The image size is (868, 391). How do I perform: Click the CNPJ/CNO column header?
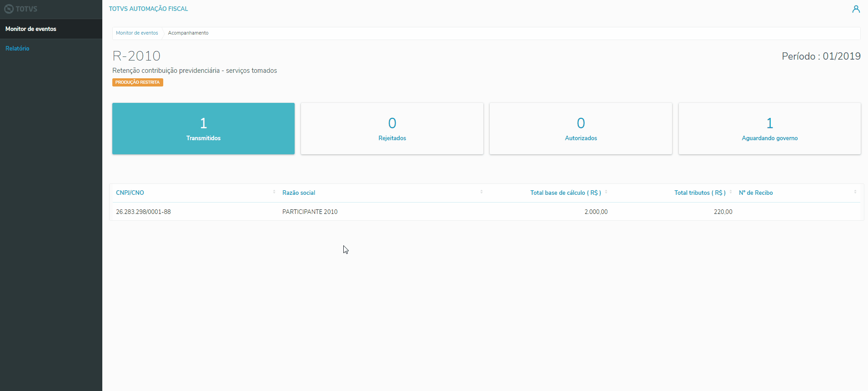[130, 193]
